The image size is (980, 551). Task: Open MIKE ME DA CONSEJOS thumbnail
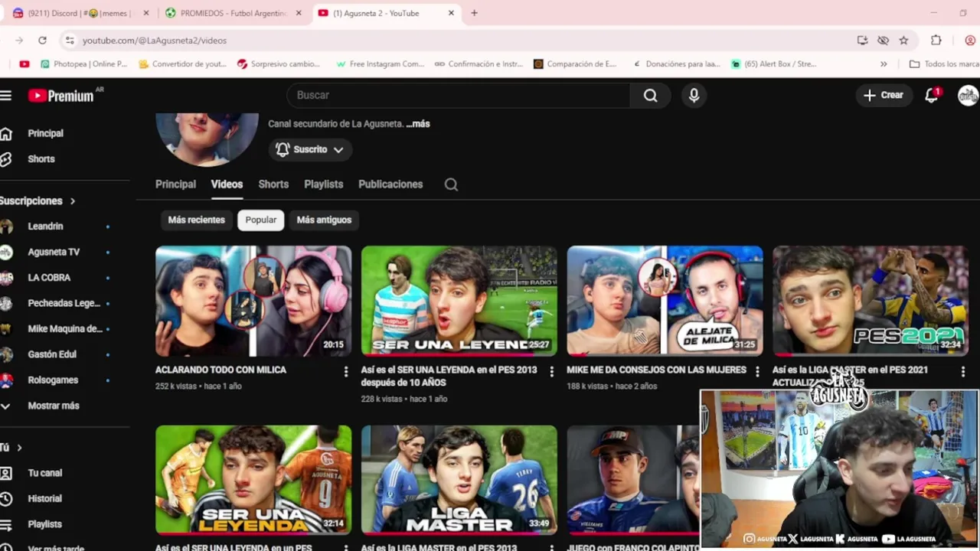point(665,301)
